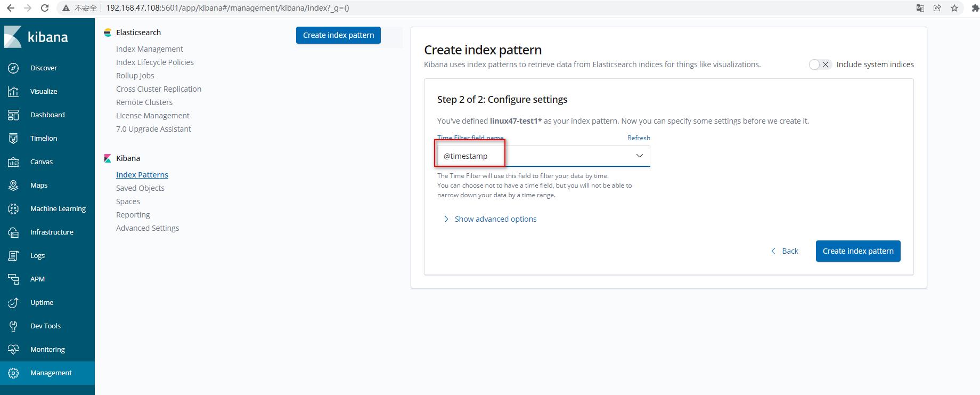Click Machine Learning label in sidebar
This screenshot has width=980, height=395.
point(58,208)
